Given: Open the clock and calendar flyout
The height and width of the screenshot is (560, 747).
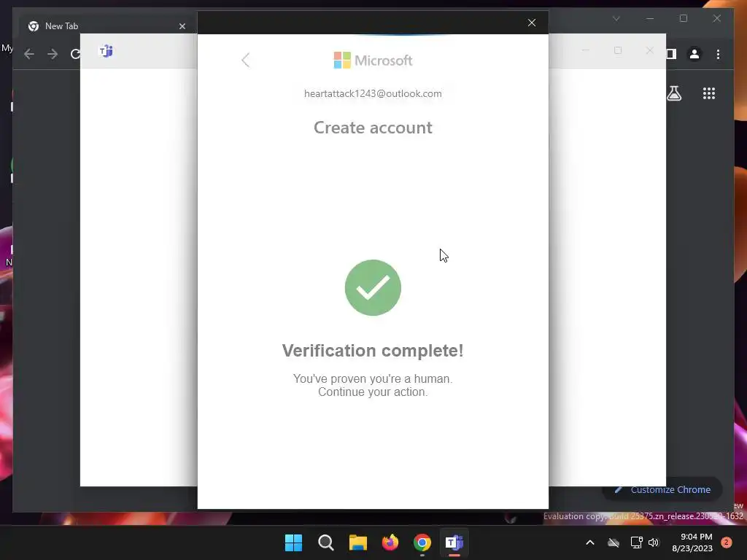Looking at the screenshot, I should tap(692, 542).
